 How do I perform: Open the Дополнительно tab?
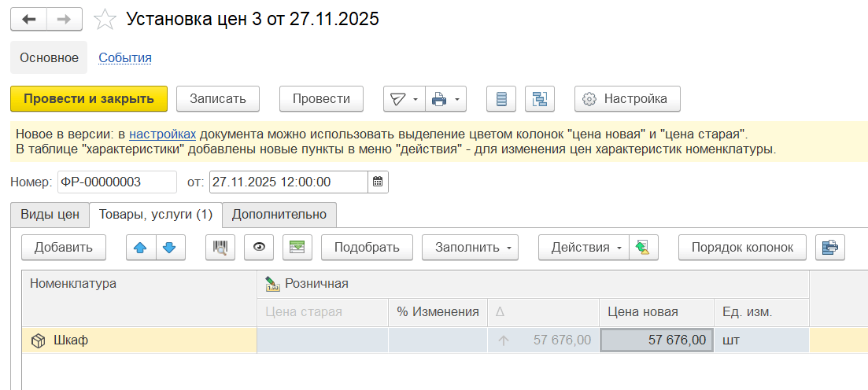[279, 214]
